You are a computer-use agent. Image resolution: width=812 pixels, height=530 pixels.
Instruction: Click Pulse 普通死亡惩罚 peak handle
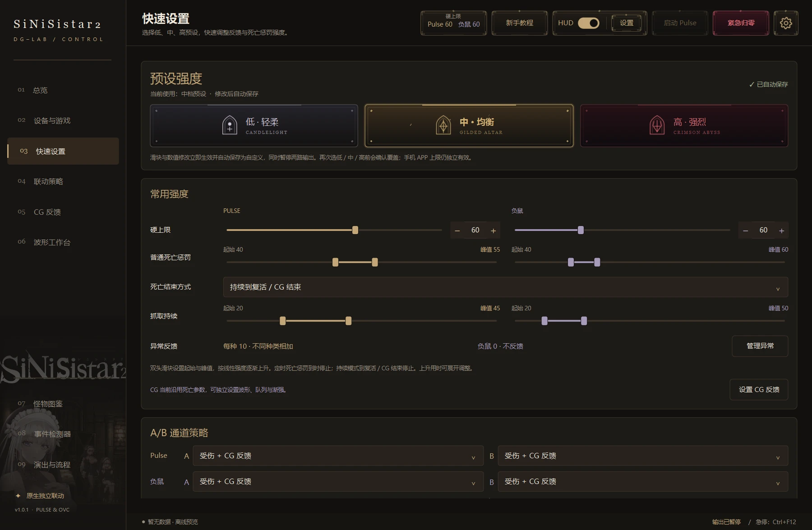[375, 262]
